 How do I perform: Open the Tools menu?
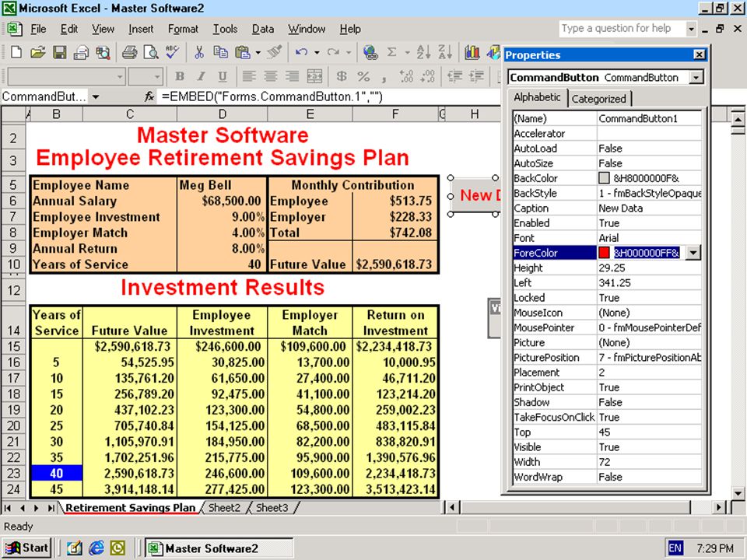click(225, 29)
